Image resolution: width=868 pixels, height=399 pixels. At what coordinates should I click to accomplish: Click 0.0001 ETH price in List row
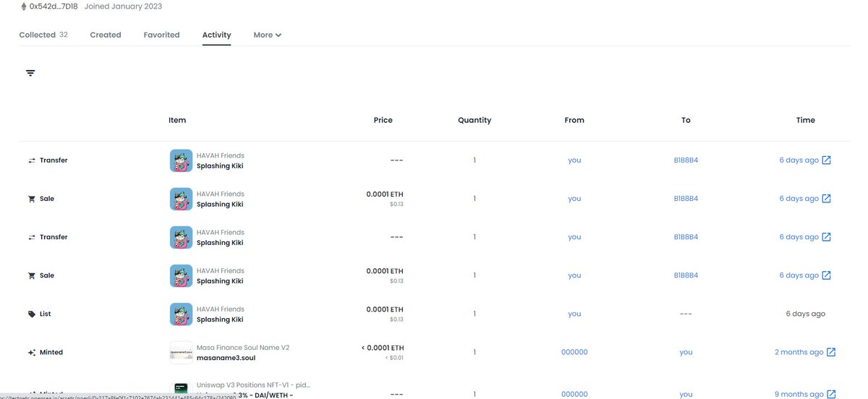click(385, 309)
